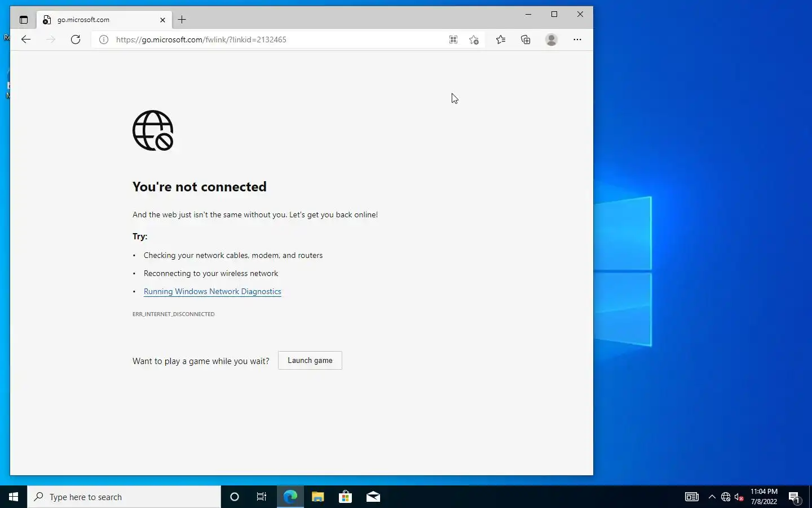Open File Explorer from taskbar

click(x=318, y=497)
